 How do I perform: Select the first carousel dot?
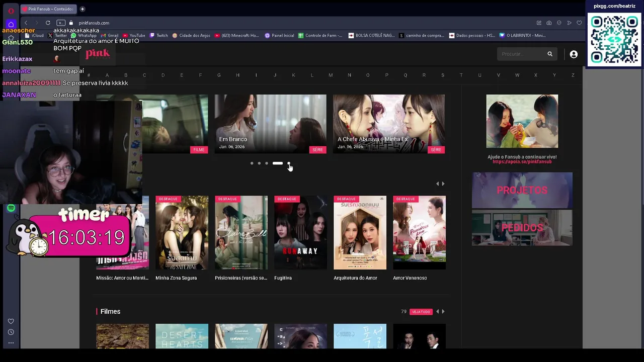click(x=252, y=163)
